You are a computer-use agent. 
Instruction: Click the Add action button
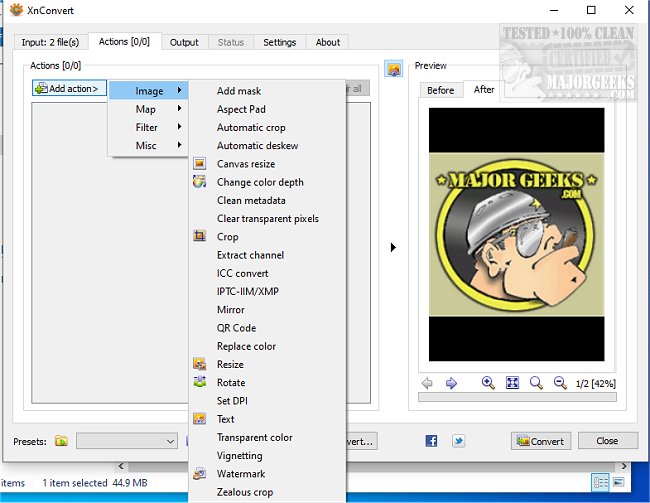point(68,89)
